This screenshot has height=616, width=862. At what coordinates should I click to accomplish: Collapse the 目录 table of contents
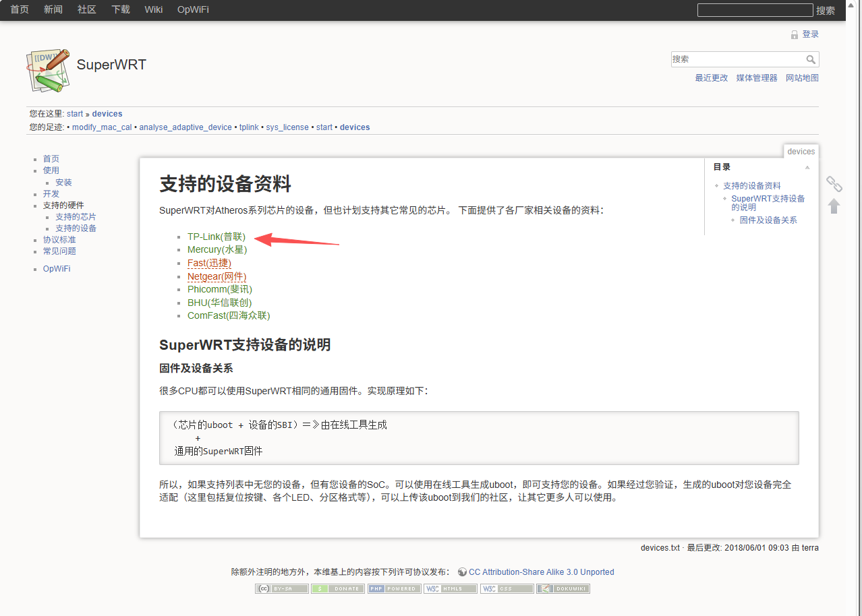click(x=807, y=167)
